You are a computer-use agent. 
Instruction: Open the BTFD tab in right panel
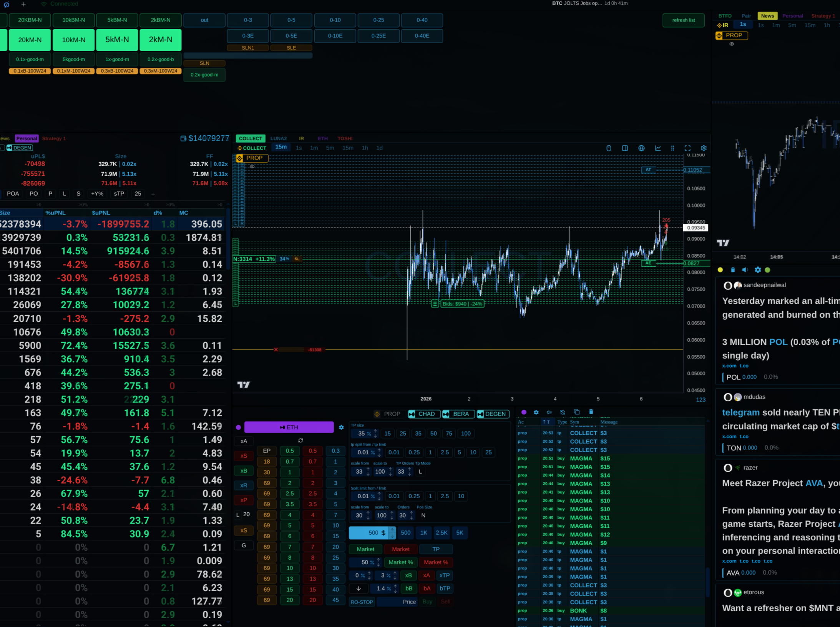[x=725, y=16]
